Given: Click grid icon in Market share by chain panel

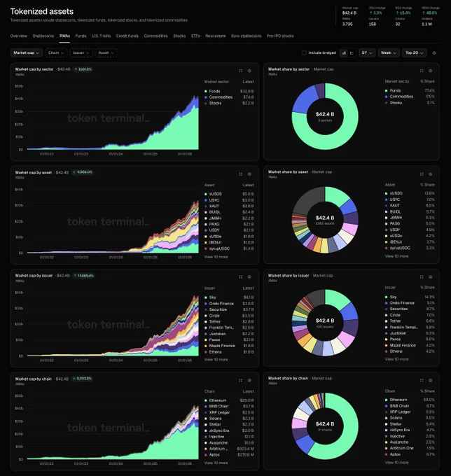Looking at the screenshot, I should (x=422, y=380).
